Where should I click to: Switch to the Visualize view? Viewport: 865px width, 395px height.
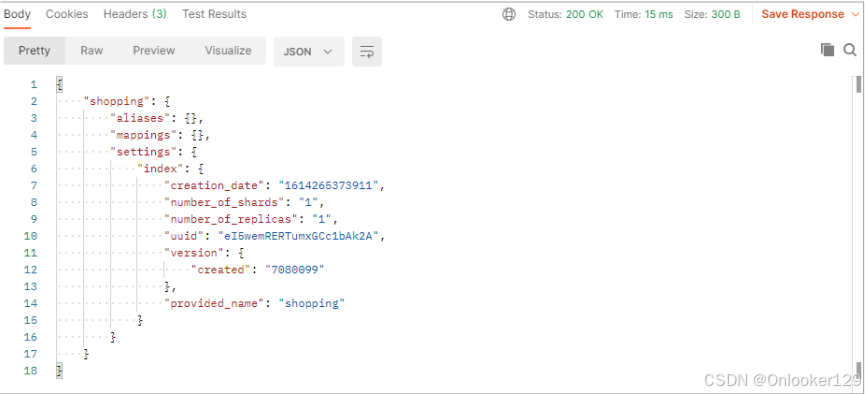coord(228,51)
